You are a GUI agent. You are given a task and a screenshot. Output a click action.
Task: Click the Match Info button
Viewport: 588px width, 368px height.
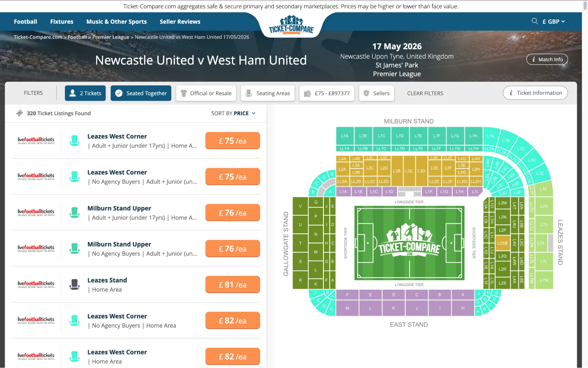click(547, 59)
